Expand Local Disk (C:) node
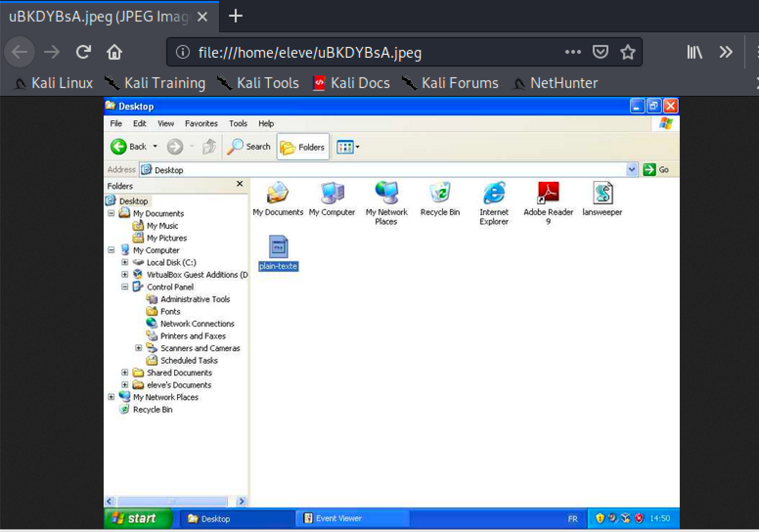This screenshot has height=532, width=759. 125,262
